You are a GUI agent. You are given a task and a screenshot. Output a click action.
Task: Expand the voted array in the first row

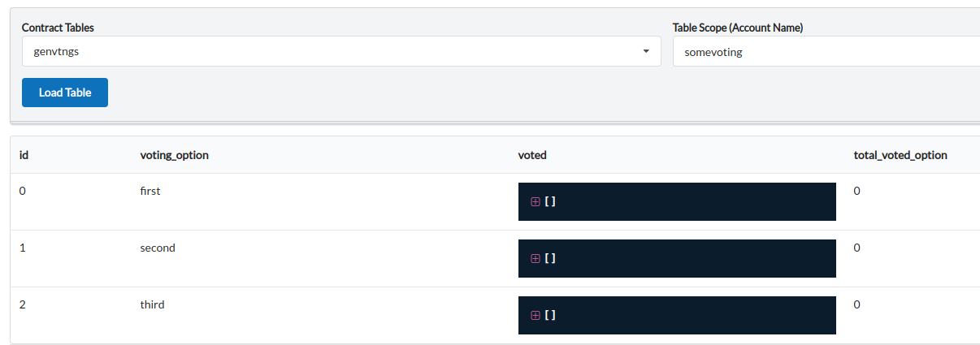(x=535, y=201)
